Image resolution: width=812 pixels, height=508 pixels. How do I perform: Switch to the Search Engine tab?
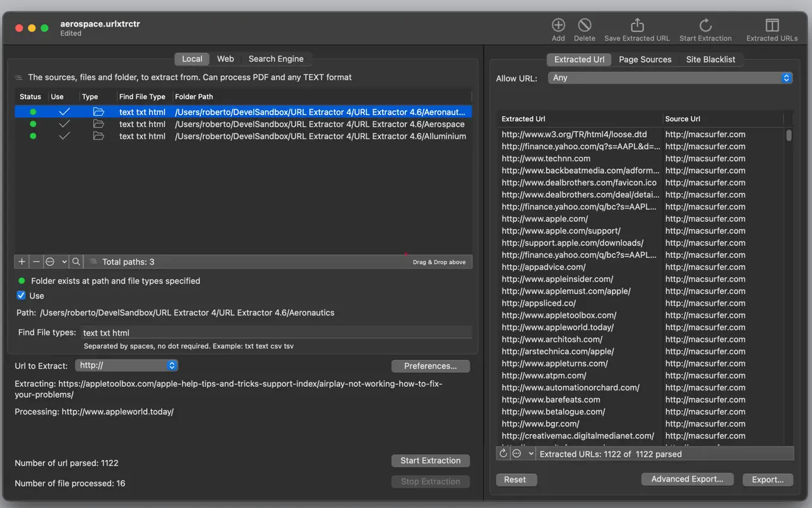pos(276,59)
